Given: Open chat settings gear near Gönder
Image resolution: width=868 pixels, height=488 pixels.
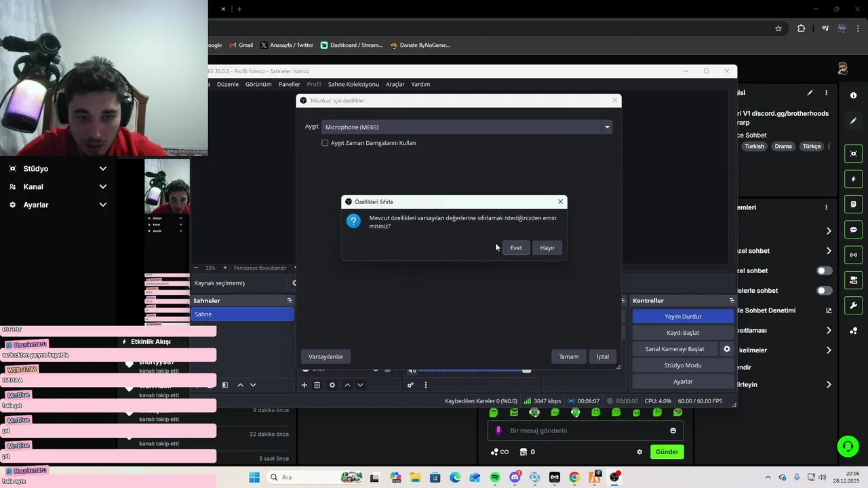Looking at the screenshot, I should tap(639, 452).
